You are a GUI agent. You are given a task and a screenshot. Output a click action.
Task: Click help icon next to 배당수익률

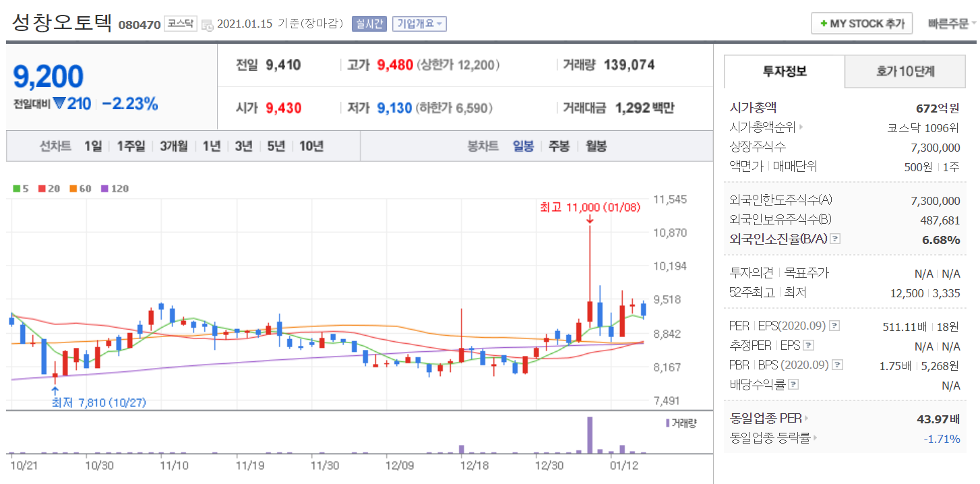793,385
